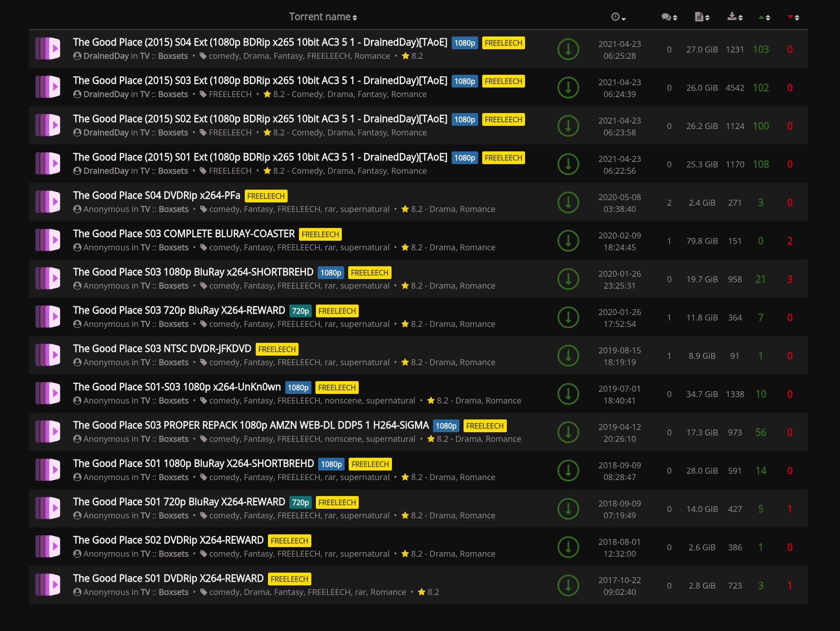
Task: Download S02 DVDRip X264-REWARD torrent
Action: tap(568, 547)
